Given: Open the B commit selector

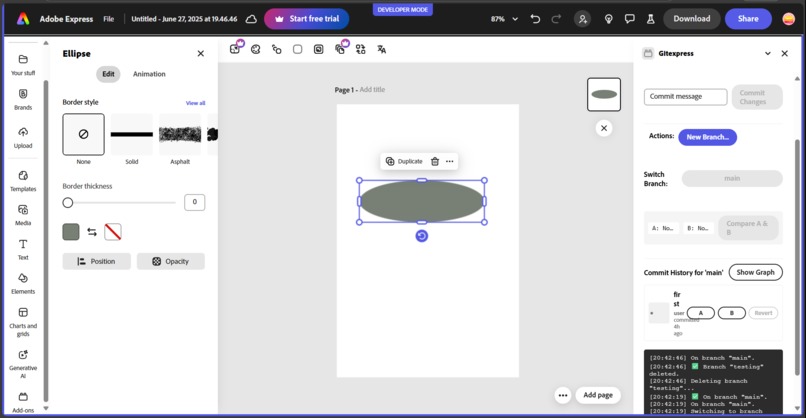Looking at the screenshot, I should point(698,228).
